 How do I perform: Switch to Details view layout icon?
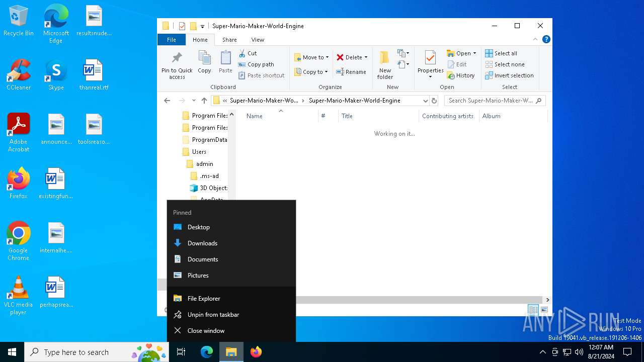(x=533, y=310)
